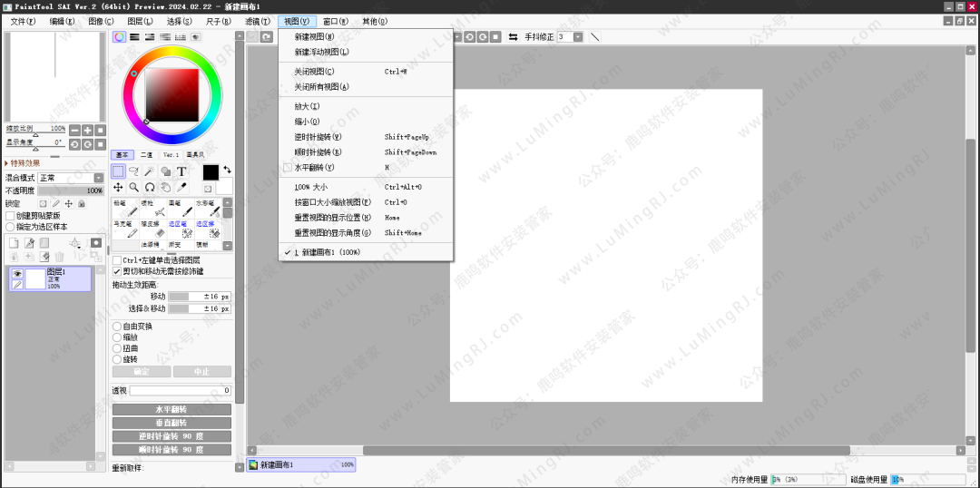Choose 重置视图的显示角度(G) entry
This screenshot has width=980, height=488.
pos(366,232)
